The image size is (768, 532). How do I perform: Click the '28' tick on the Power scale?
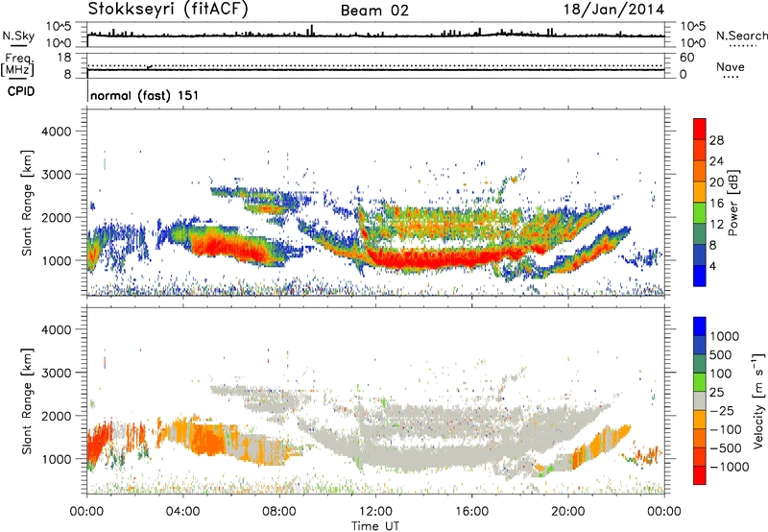tap(716, 140)
